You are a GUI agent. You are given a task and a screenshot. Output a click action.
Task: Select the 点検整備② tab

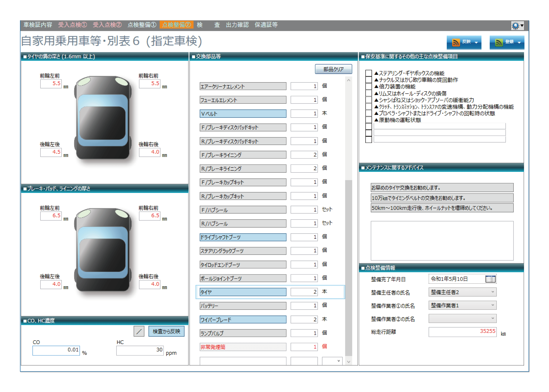pos(177,25)
